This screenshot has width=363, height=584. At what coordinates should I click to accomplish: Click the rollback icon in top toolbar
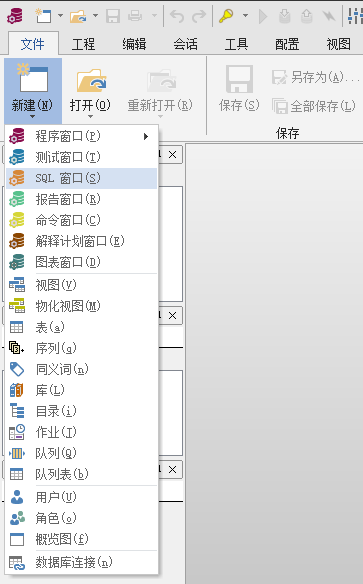click(306, 16)
